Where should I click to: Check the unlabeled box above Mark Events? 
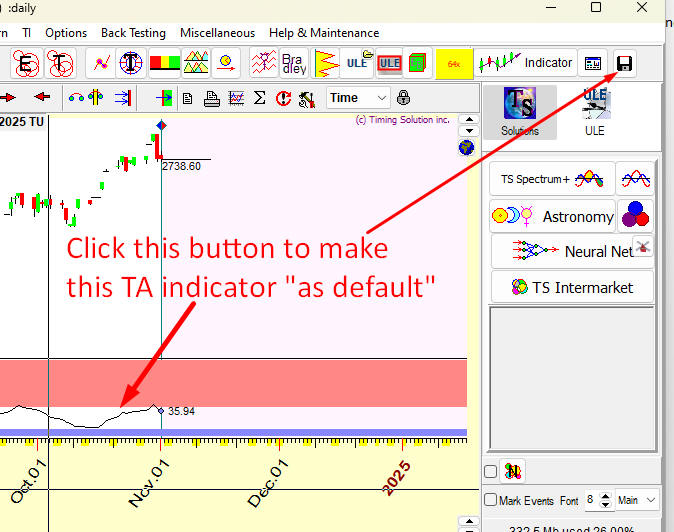tap(490, 471)
